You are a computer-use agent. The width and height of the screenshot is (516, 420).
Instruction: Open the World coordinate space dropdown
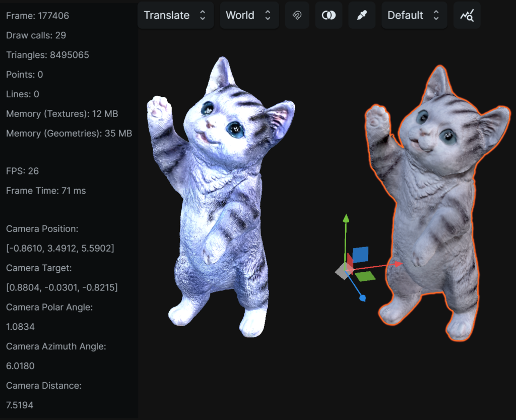tap(249, 15)
